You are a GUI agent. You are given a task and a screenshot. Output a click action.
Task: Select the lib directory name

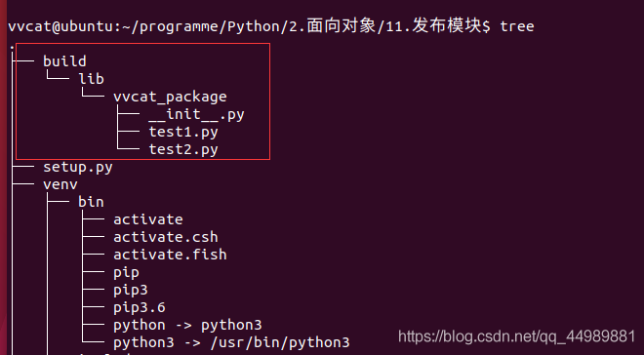click(x=91, y=79)
